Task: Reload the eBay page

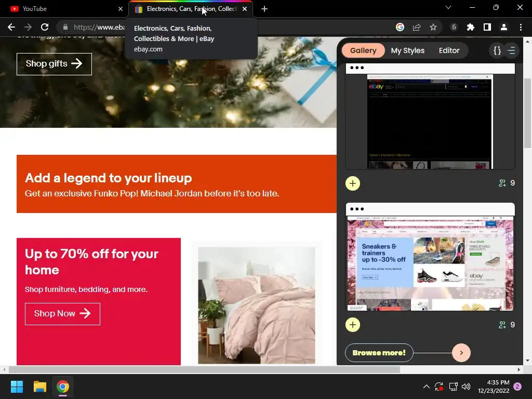Action: [45, 27]
